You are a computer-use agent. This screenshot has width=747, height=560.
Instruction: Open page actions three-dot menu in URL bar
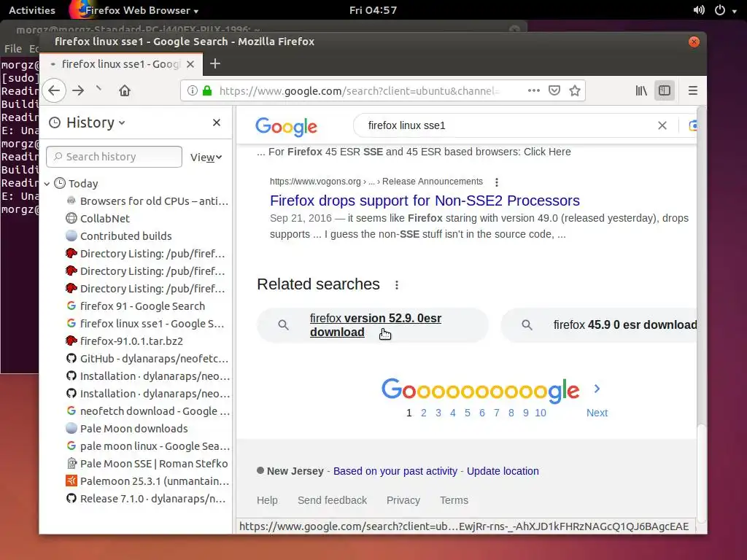(x=533, y=90)
